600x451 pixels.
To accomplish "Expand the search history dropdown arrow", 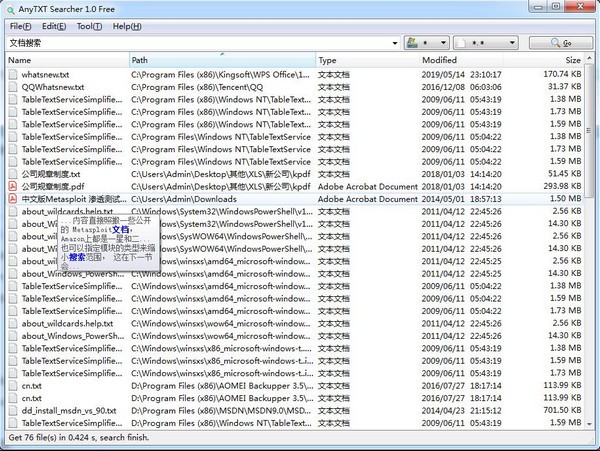I will [396, 43].
